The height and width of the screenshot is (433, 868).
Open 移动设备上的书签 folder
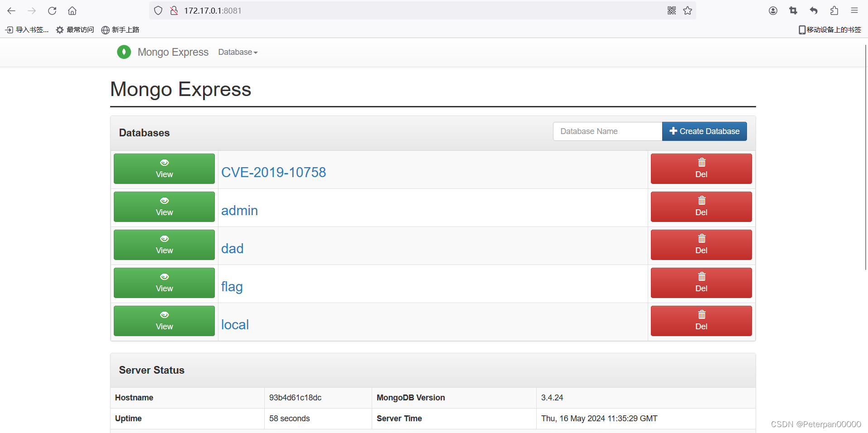pos(830,30)
